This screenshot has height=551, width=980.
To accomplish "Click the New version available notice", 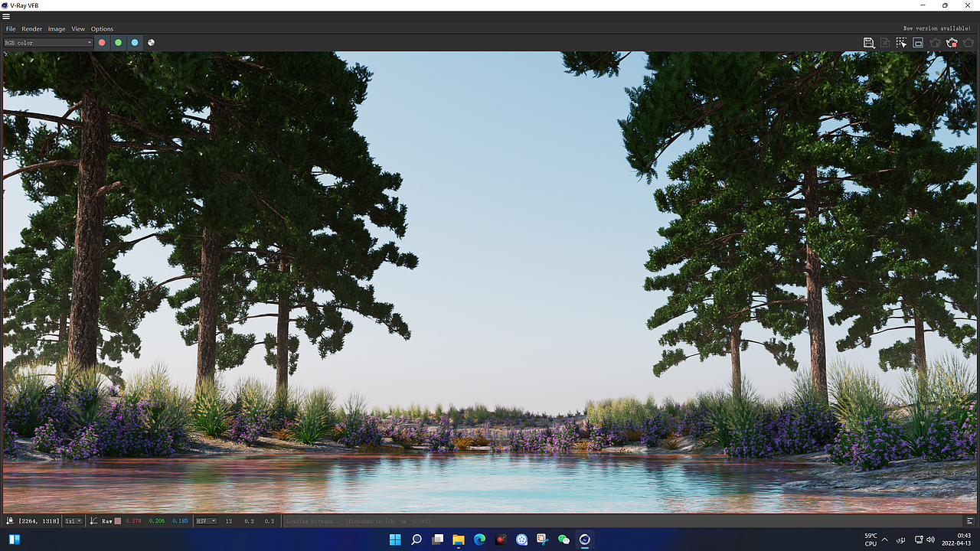I will point(937,28).
